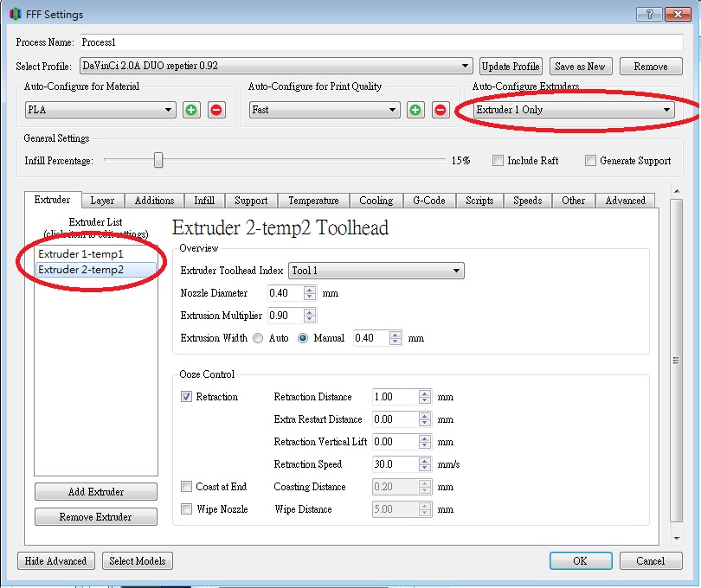The image size is (701, 588).
Task: Open the Extruder 1 Only auto-configure dropdown
Action: [x=574, y=110]
